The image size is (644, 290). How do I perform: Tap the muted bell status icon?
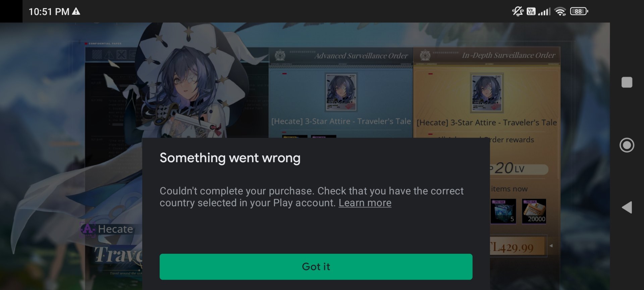pyautogui.click(x=518, y=11)
